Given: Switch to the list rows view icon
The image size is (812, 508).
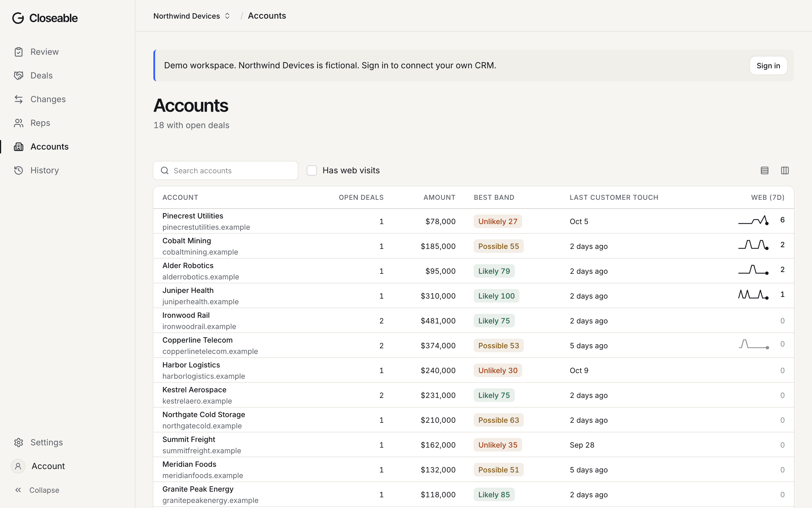Looking at the screenshot, I should pos(764,171).
